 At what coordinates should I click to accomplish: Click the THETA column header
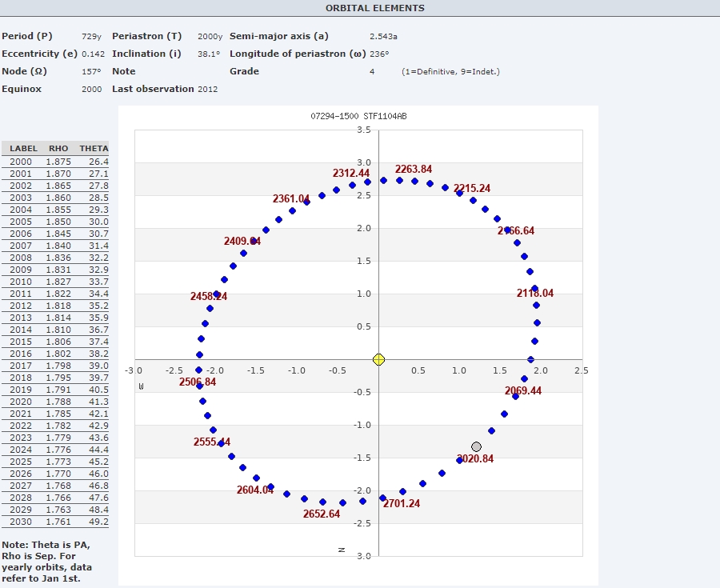click(x=94, y=148)
